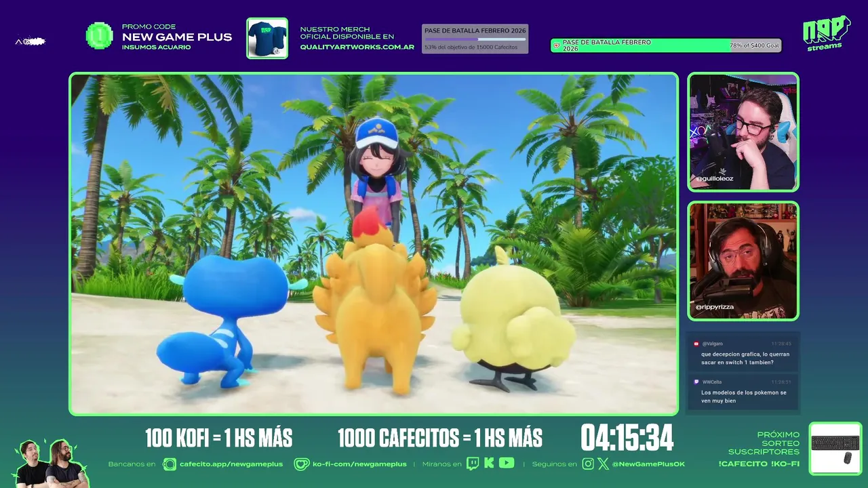Click the main gameplay video
868x488 pixels.
374,244
